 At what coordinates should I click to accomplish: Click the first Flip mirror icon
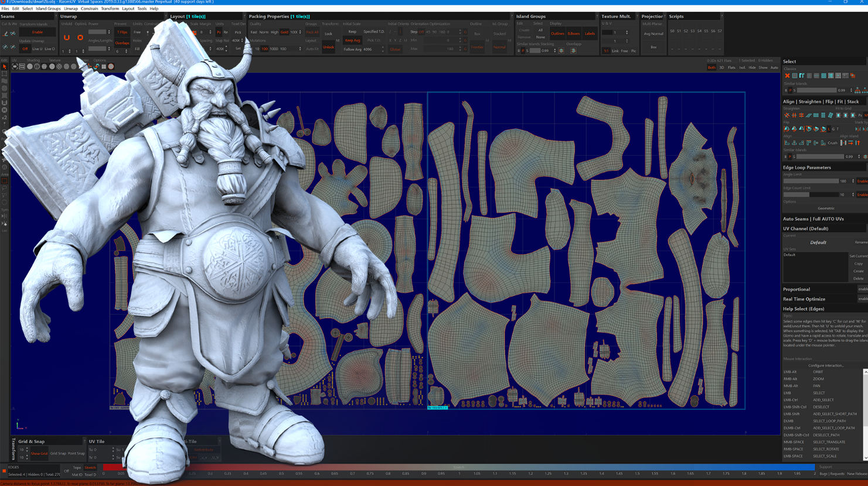coord(787,129)
